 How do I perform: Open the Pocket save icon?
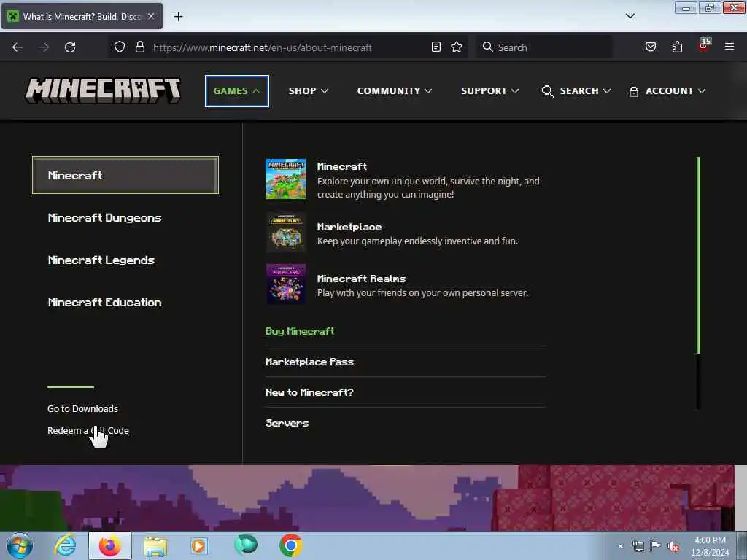[651, 47]
